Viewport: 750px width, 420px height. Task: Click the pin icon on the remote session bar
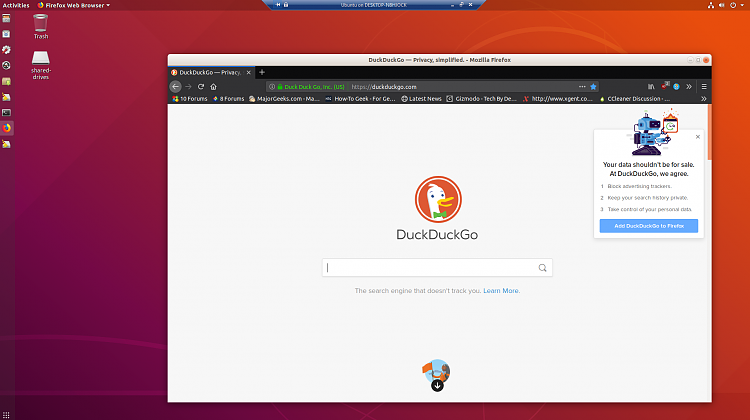tap(278, 5)
